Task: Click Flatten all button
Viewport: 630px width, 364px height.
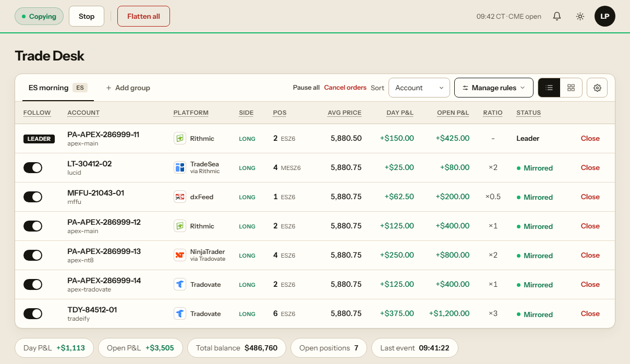Action: tap(143, 16)
